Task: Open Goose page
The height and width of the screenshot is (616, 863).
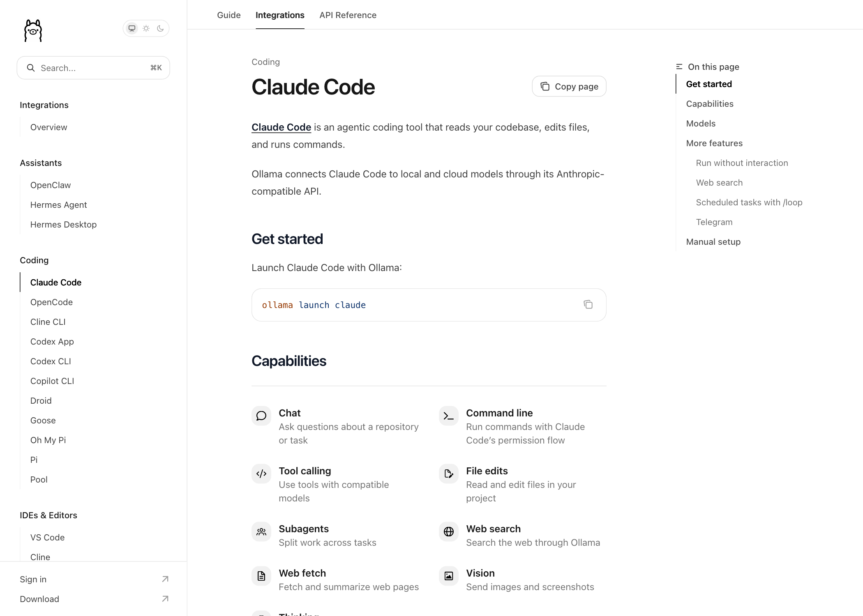Action: click(x=43, y=421)
